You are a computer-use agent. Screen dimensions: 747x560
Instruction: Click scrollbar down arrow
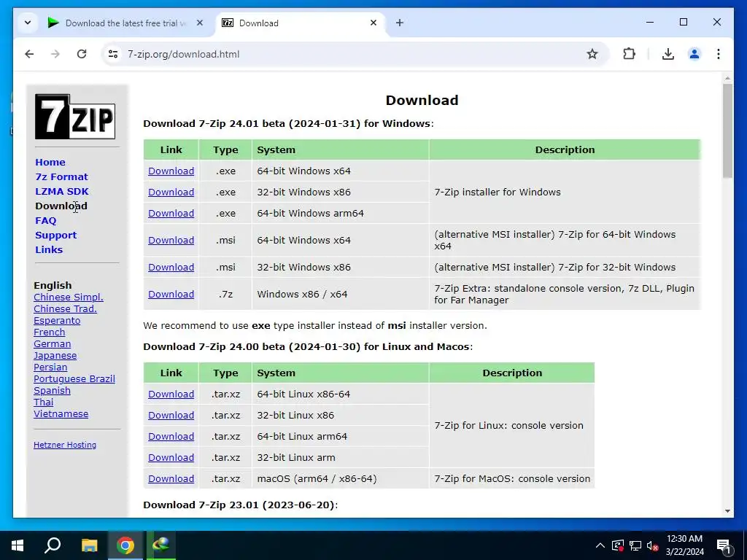[727, 511]
